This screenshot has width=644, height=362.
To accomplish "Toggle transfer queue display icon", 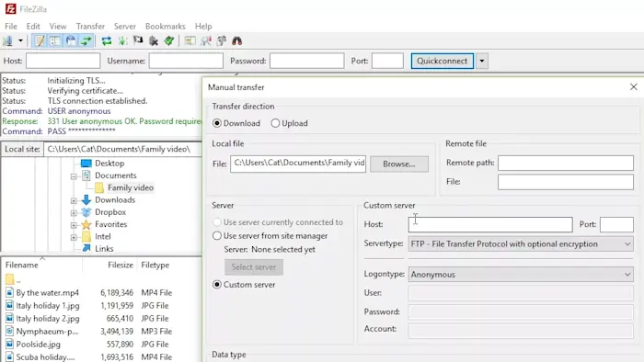I will 86,41.
